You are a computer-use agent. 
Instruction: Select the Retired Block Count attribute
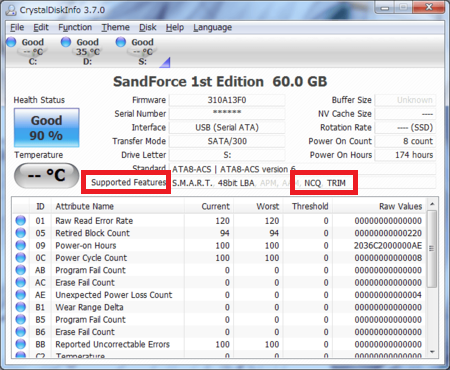92,233
